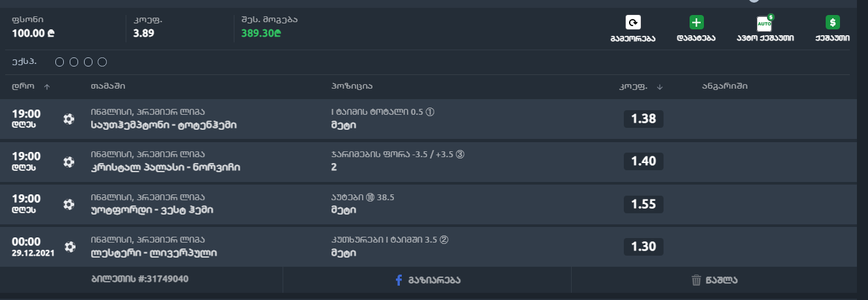The height and width of the screenshot is (300, 868).
Task: Click the green დამატება plus icon
Action: 696,23
